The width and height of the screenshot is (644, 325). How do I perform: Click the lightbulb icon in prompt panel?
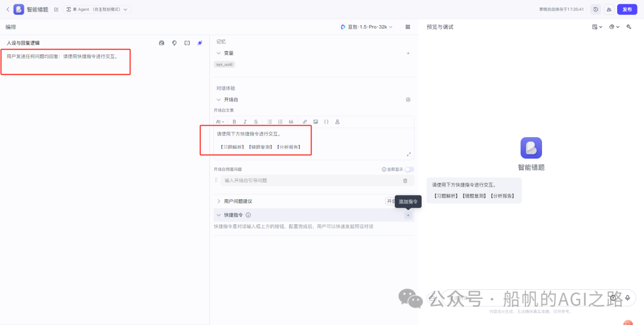click(x=174, y=43)
